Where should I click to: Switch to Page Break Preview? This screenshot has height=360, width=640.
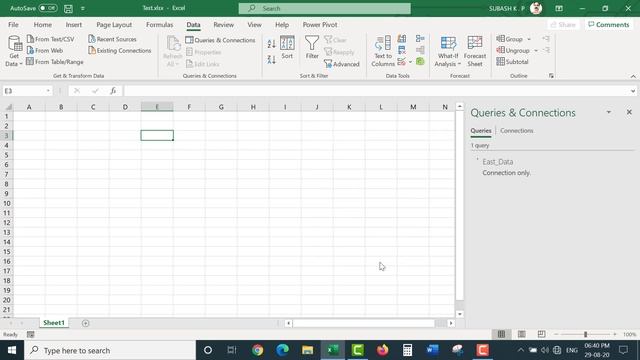[x=541, y=334]
